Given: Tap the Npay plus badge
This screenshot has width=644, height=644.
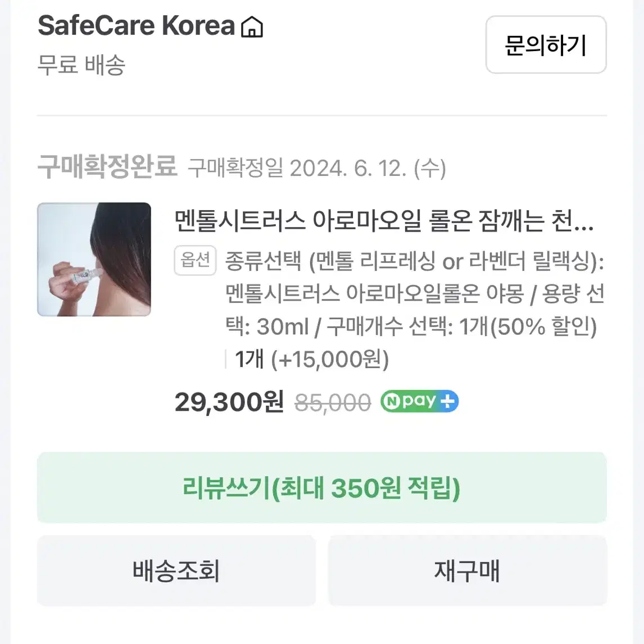Looking at the screenshot, I should click(419, 401).
